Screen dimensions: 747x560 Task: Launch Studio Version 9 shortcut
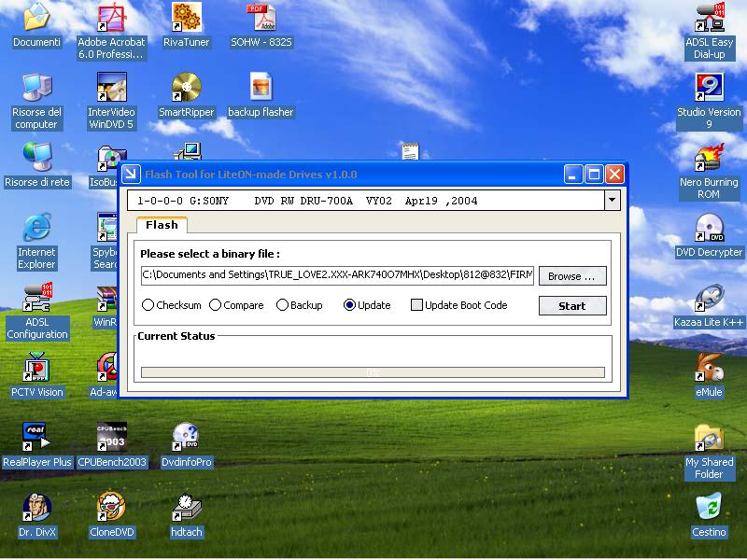(709, 87)
